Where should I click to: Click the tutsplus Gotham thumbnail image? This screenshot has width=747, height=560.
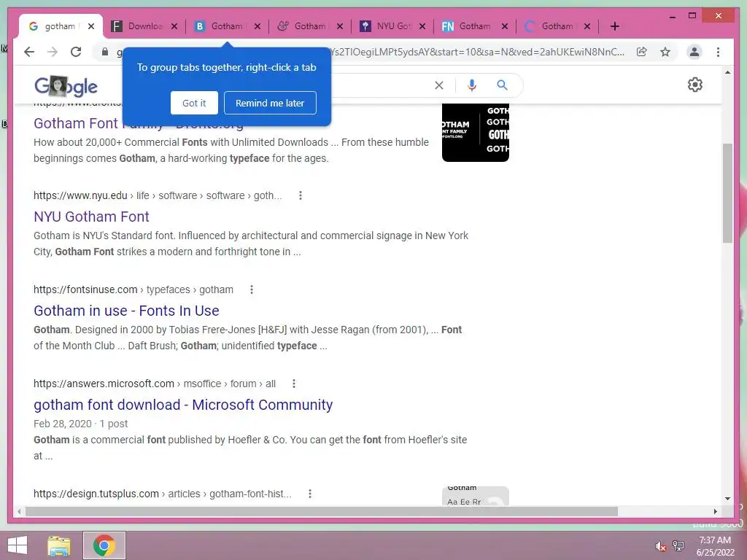(x=476, y=496)
